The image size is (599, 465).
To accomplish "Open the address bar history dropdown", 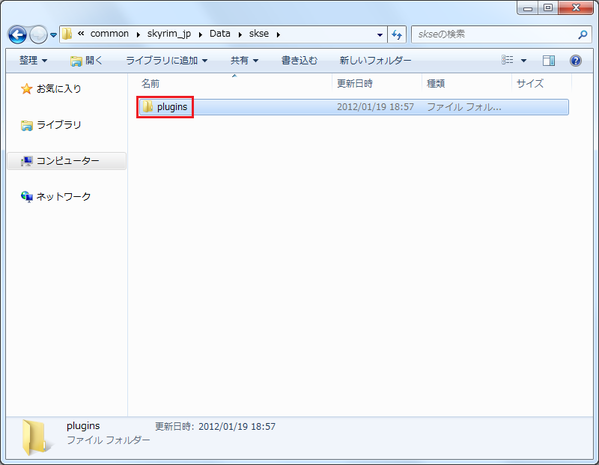I will click(380, 35).
